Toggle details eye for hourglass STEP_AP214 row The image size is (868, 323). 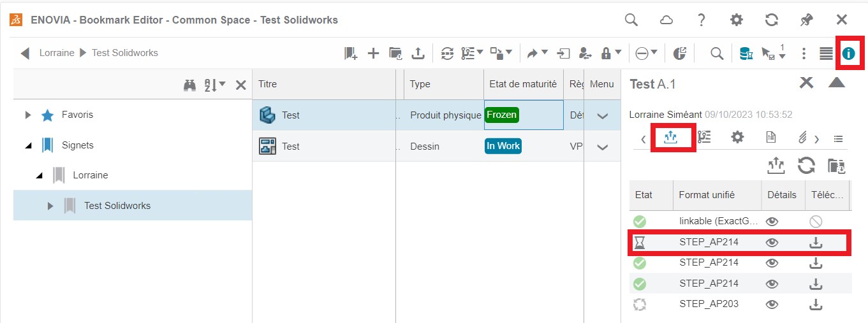tap(772, 243)
